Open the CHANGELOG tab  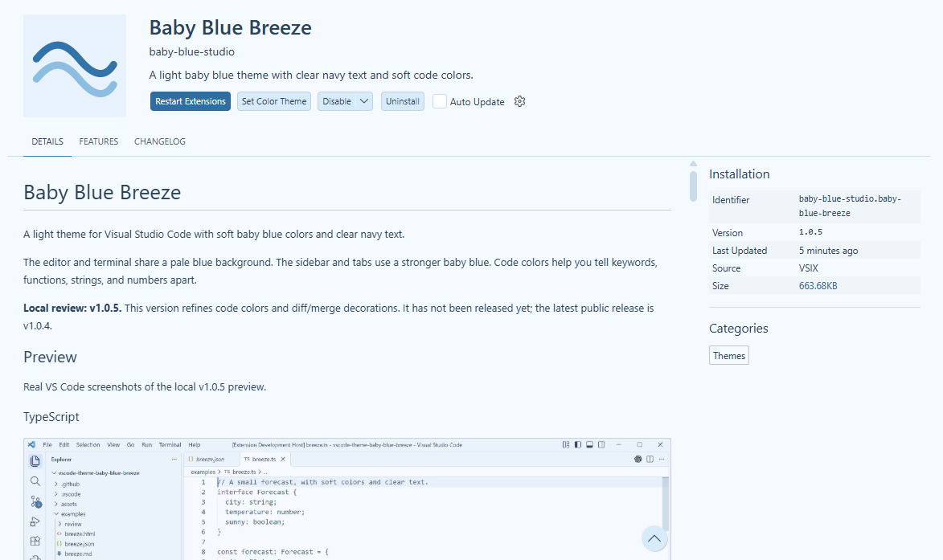(x=160, y=141)
